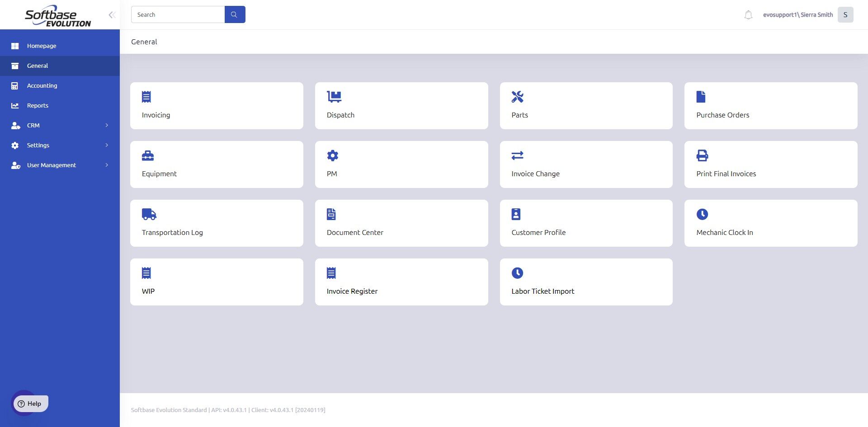The width and height of the screenshot is (868, 427).
Task: Click the Help button
Action: coord(31,404)
